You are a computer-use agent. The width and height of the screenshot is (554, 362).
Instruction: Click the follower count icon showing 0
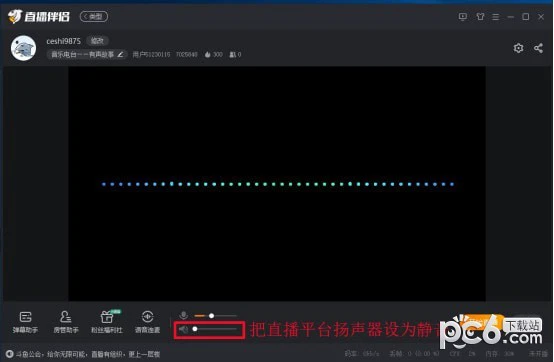coord(233,54)
